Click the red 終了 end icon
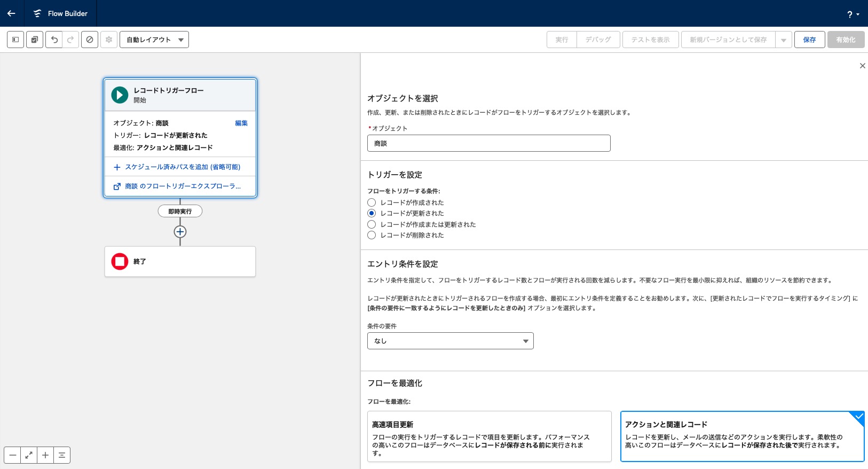Screen dimensions: 868x469 click(x=120, y=262)
